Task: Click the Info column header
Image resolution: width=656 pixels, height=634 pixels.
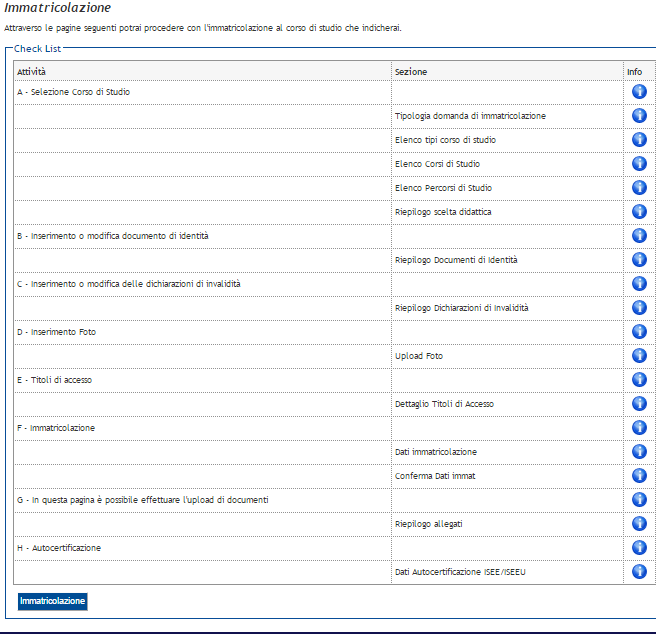Action: tap(634, 72)
